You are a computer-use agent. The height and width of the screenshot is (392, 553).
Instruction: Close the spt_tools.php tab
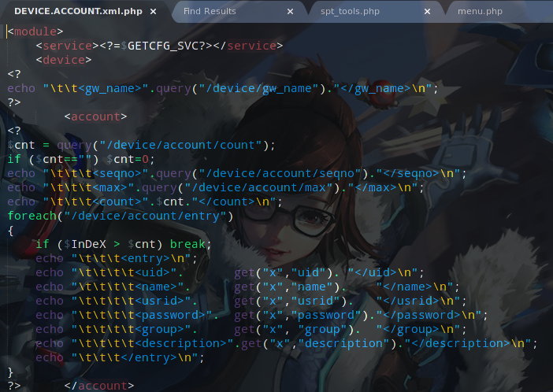(428, 12)
